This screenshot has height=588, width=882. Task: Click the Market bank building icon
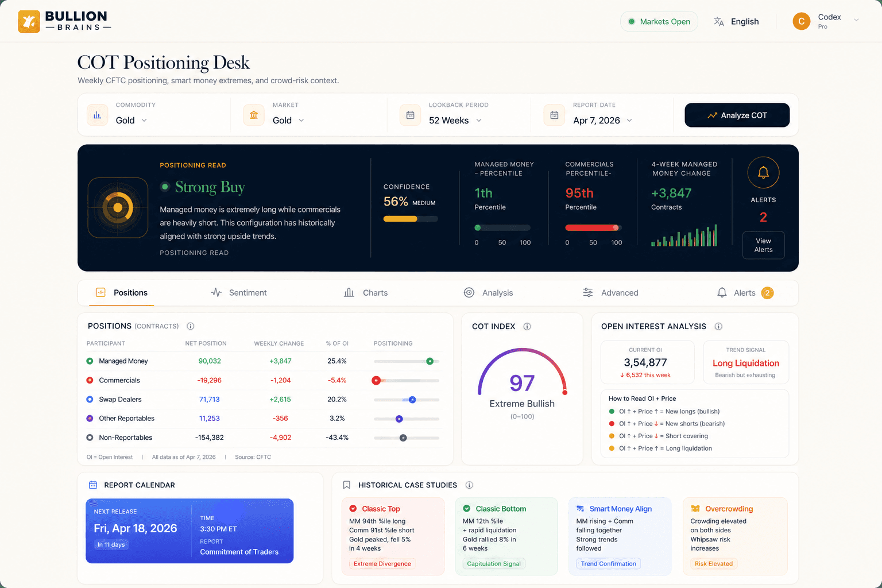(x=254, y=115)
